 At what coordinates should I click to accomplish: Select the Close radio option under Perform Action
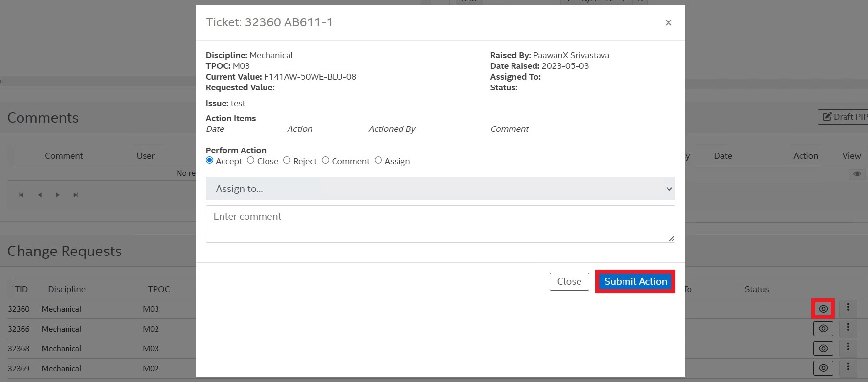tap(251, 160)
